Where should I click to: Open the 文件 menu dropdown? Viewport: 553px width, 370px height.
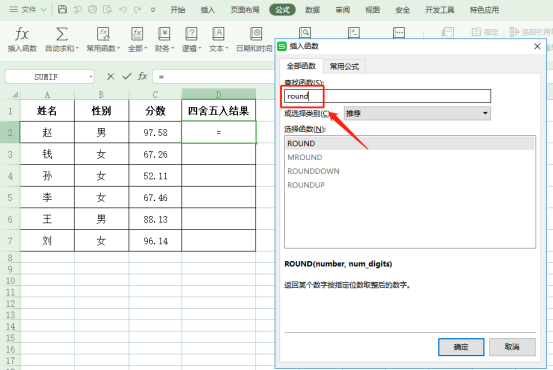tap(28, 10)
